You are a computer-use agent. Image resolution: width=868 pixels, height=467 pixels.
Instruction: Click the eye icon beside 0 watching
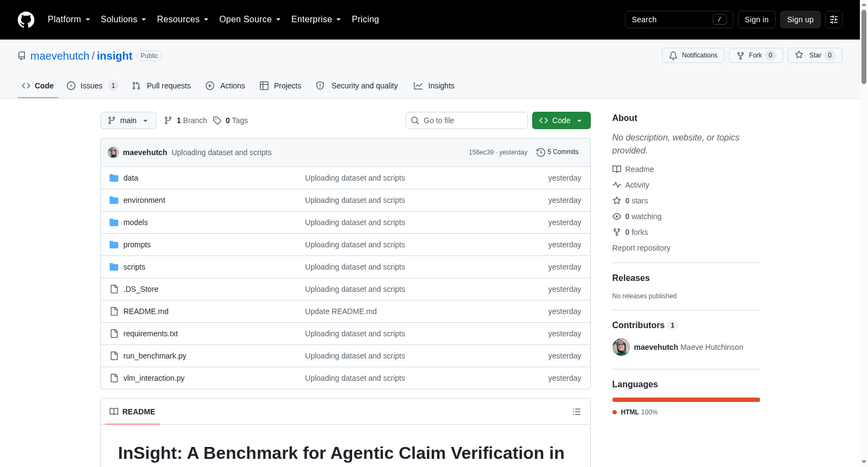[617, 216]
